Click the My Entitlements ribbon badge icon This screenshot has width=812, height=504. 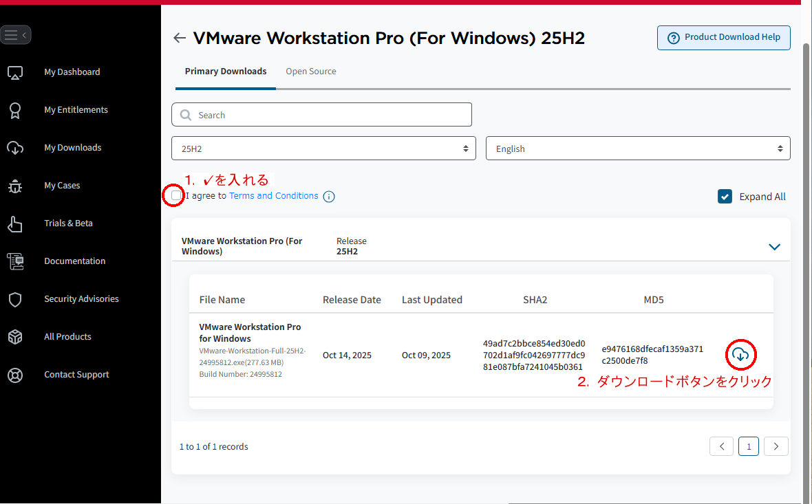pyautogui.click(x=15, y=110)
